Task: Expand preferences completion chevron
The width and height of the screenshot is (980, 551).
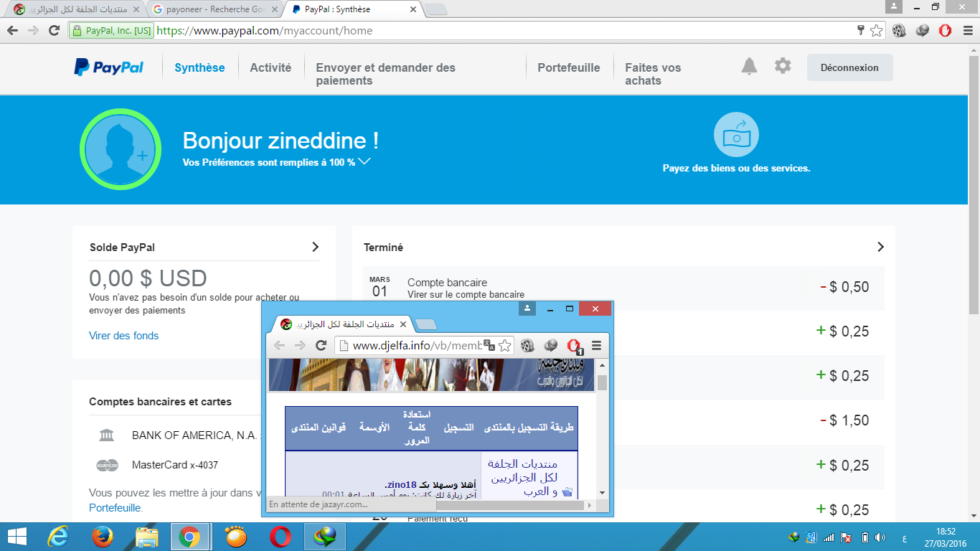Action: click(364, 161)
